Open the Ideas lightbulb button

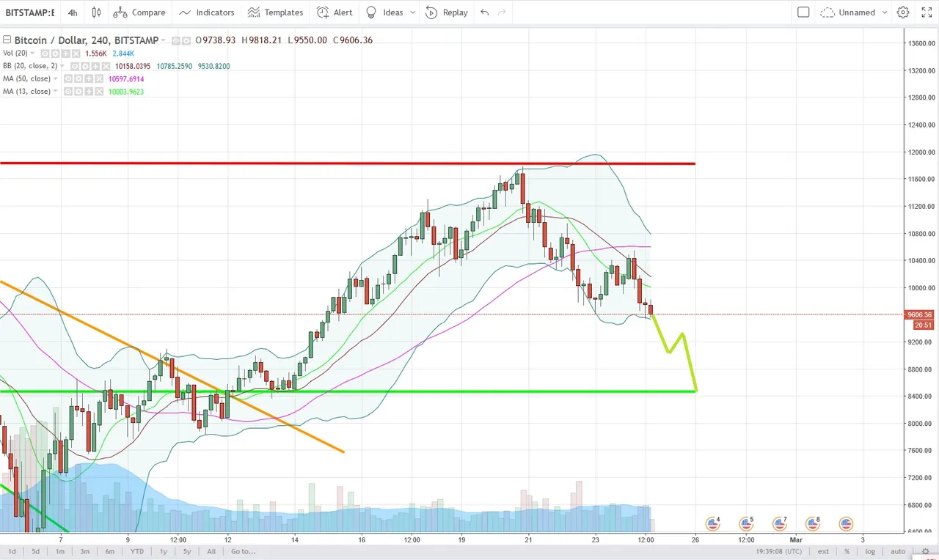(x=385, y=12)
